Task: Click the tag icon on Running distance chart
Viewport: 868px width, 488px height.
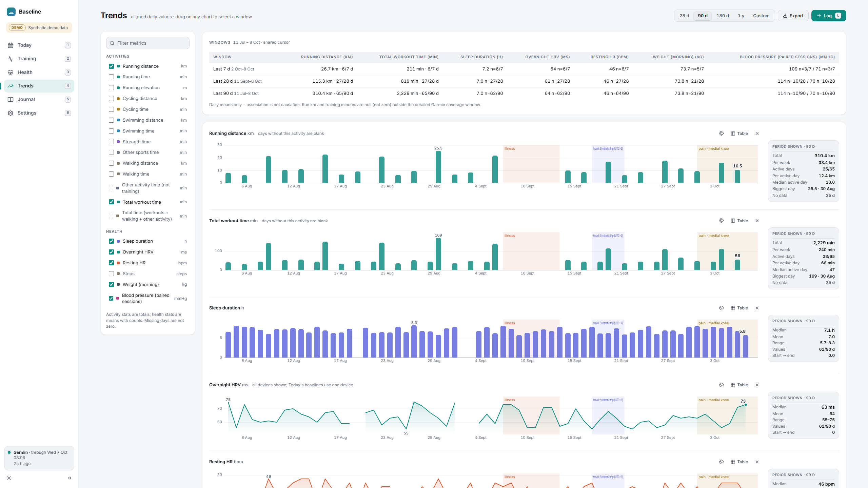Action: coord(722,134)
